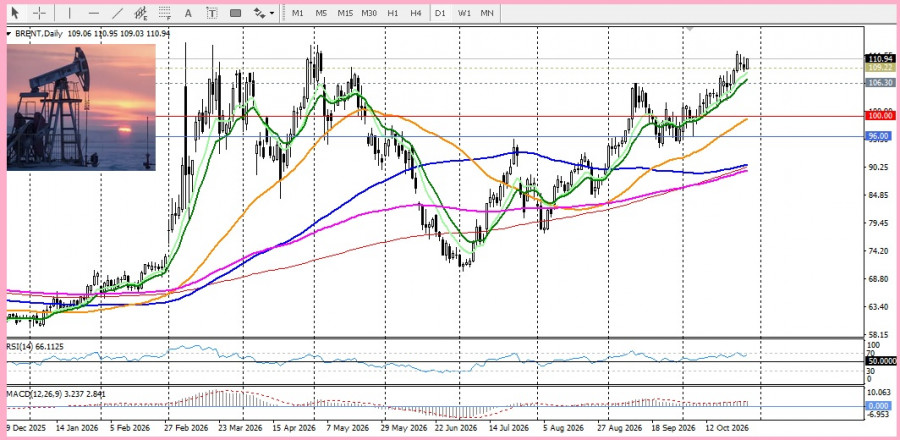
Task: Click the BRENT.Daily chart title
Action: coord(37,34)
